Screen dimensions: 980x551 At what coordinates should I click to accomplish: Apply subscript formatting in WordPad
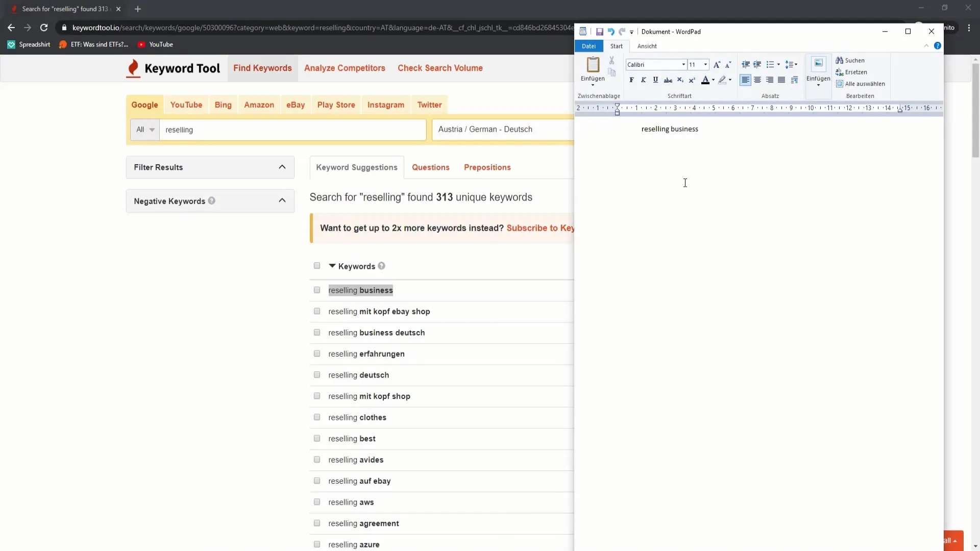click(x=680, y=80)
